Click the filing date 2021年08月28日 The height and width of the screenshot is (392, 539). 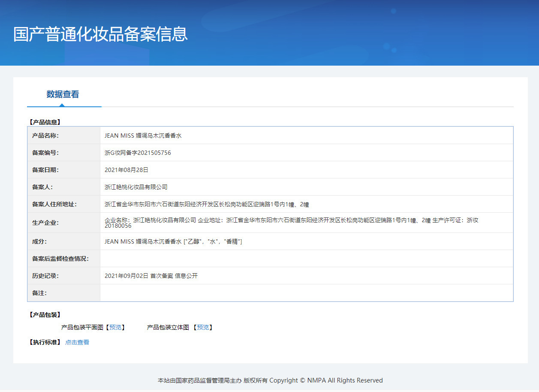pos(126,170)
